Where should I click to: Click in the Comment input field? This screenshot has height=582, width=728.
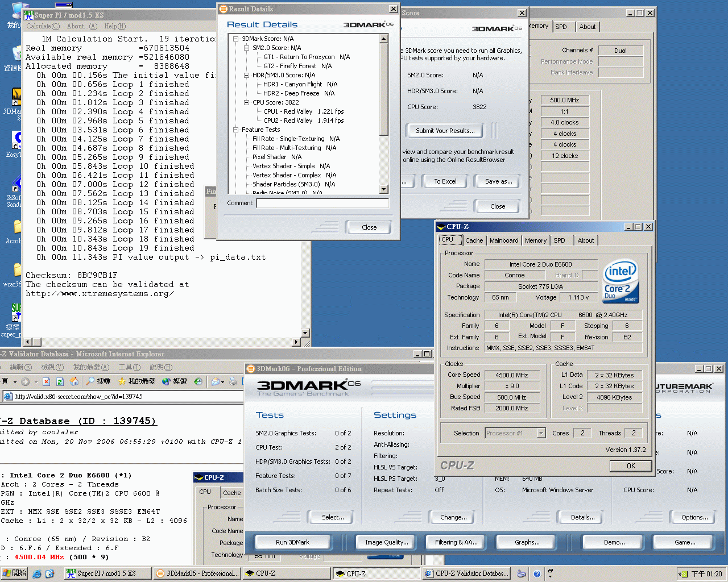(322, 203)
